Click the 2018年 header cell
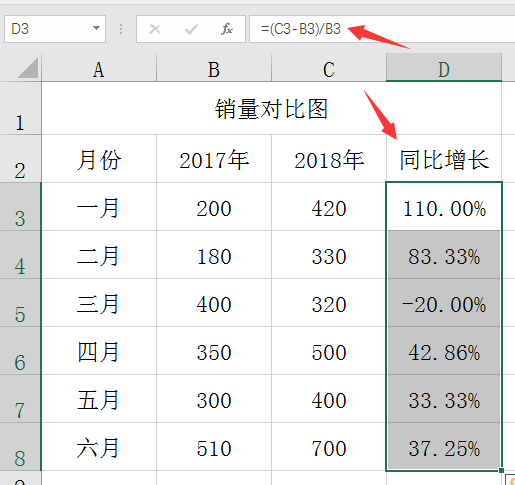This screenshot has height=485, width=515. point(329,159)
